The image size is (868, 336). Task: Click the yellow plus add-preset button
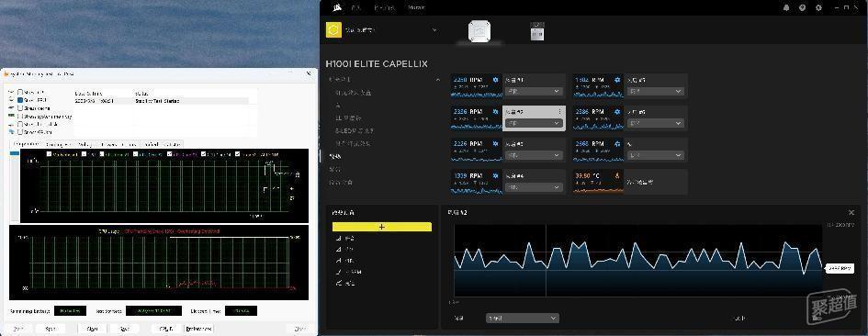381,227
